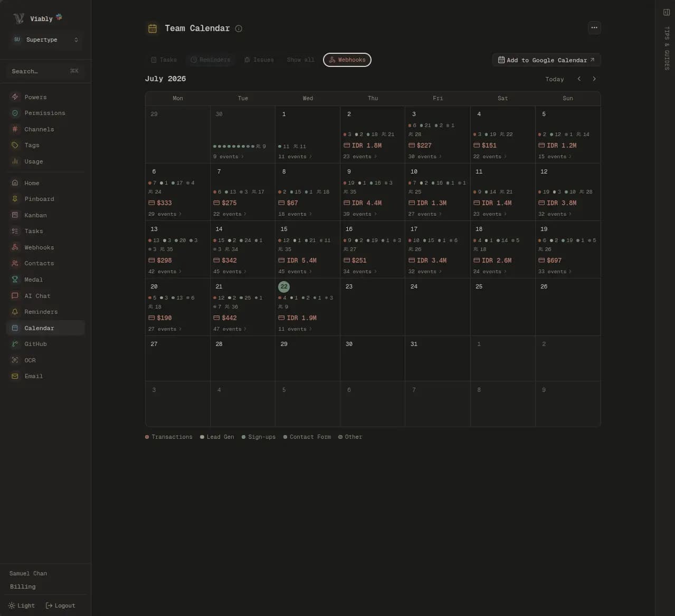Open the Email envelope icon

pos(15,376)
